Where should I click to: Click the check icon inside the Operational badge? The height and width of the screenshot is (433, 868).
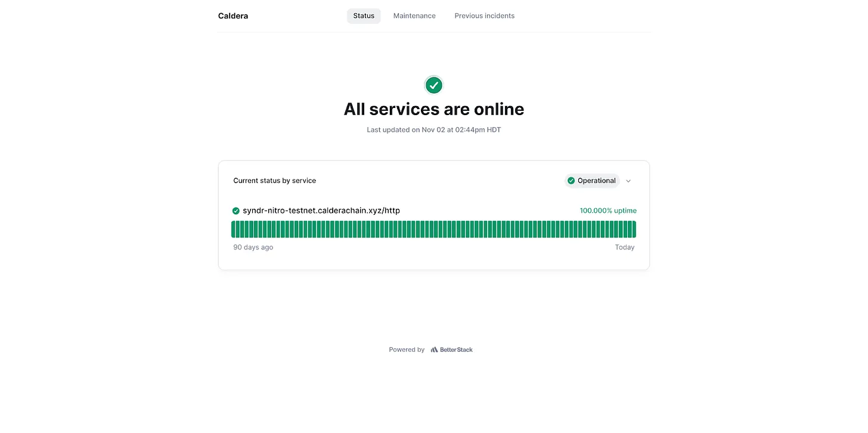tap(571, 180)
